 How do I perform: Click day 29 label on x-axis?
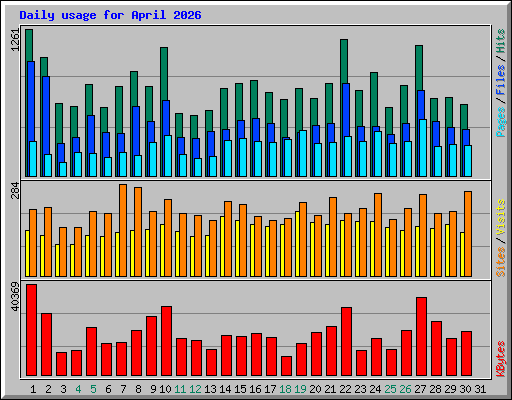coord(450,389)
